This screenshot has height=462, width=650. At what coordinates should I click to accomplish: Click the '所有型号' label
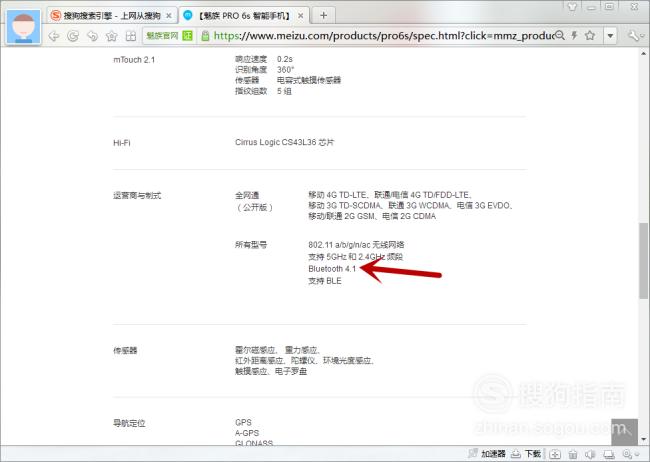(251, 245)
